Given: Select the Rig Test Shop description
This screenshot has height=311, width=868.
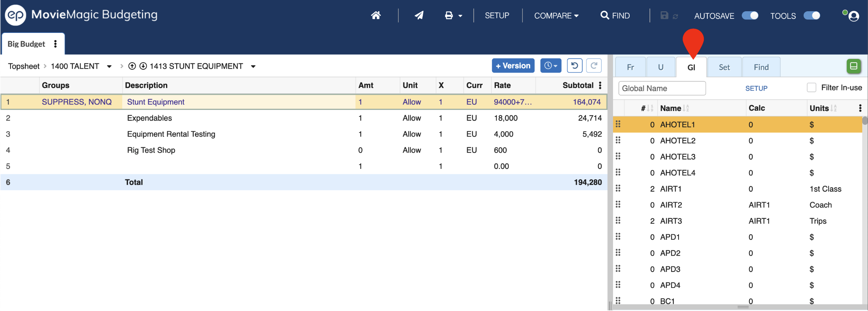Looking at the screenshot, I should click(151, 150).
